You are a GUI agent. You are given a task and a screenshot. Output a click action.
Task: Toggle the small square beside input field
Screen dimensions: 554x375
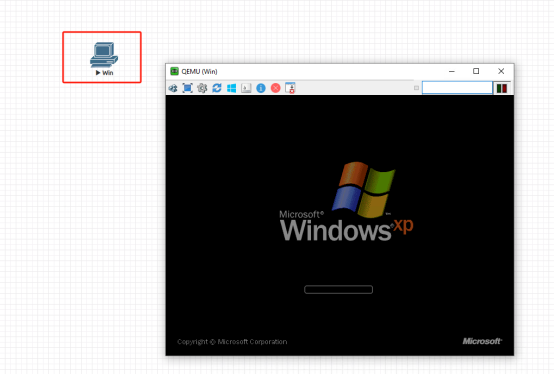(x=416, y=88)
